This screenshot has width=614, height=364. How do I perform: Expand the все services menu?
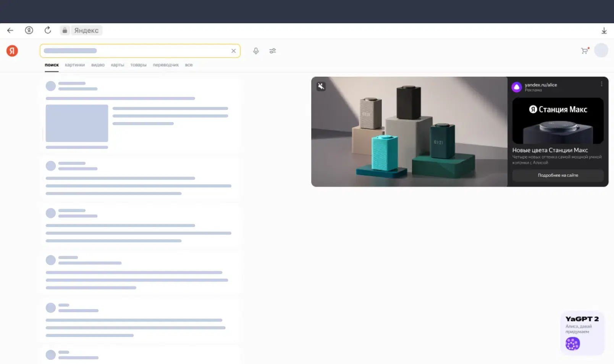coord(189,65)
